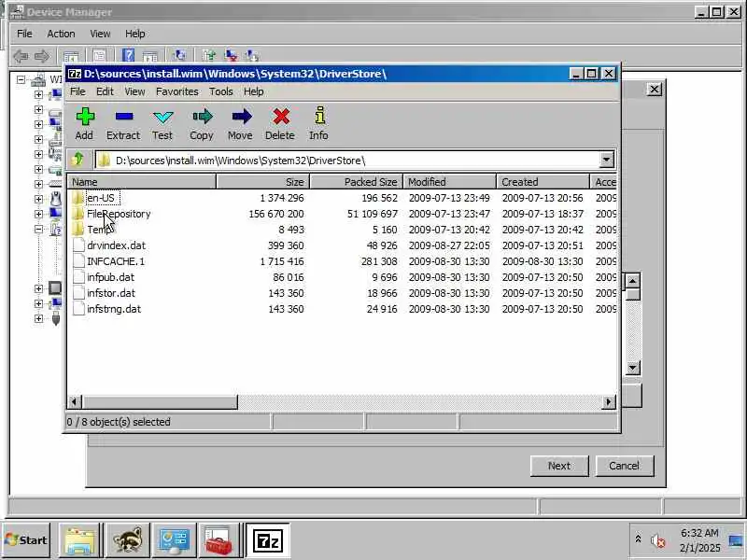
Task: Select the en-US folder
Action: click(101, 198)
